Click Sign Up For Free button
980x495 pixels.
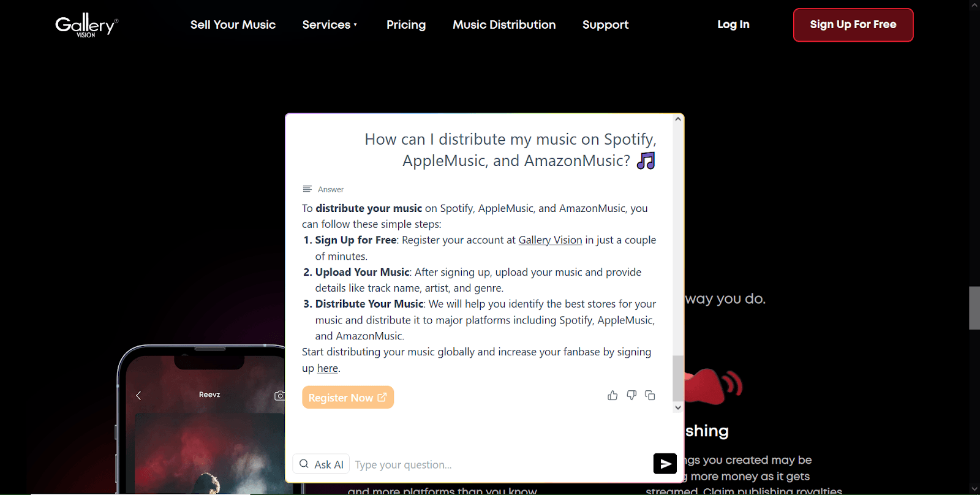pyautogui.click(x=853, y=25)
